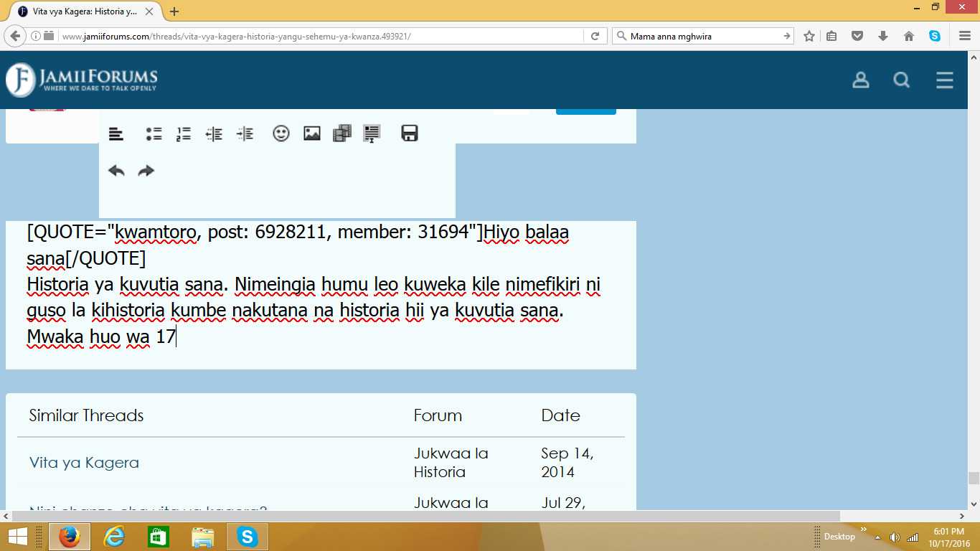This screenshot has width=980, height=551.
Task: Insert an image into the reply
Action: pos(312,133)
